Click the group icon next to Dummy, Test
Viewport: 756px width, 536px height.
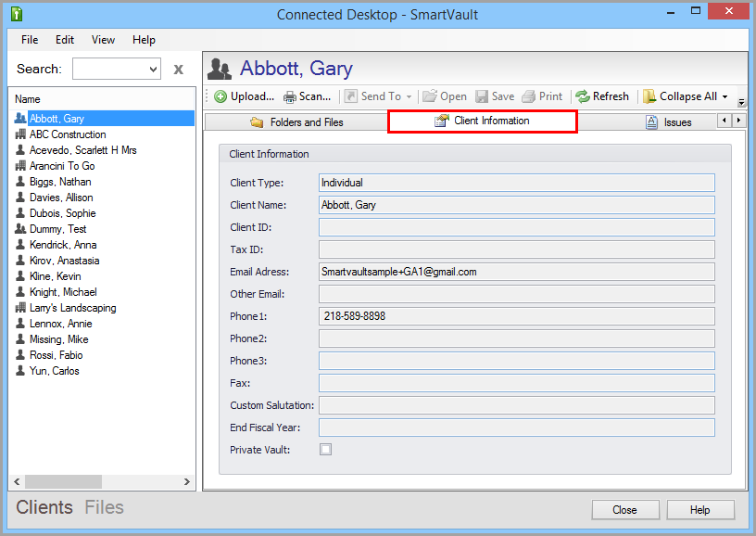(20, 229)
